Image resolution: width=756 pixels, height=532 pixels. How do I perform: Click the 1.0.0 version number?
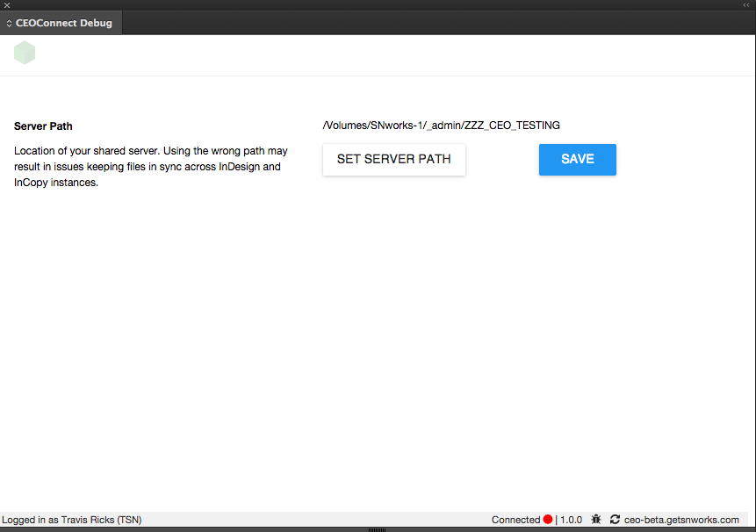pos(571,520)
